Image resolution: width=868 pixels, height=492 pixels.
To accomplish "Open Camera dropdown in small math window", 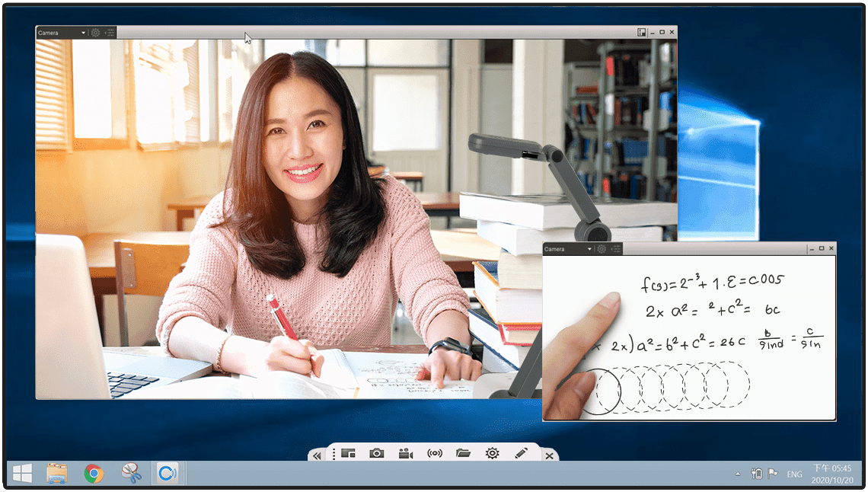I will pyautogui.click(x=568, y=249).
